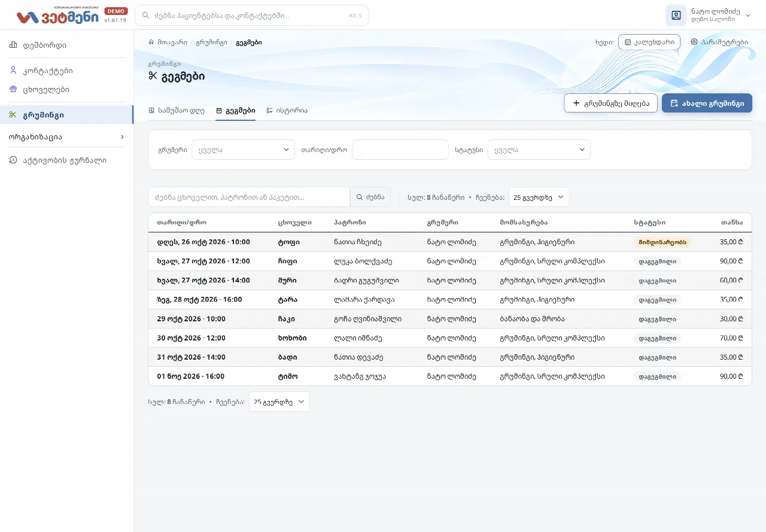Click the calendar icon in კალენდარი button
766x532 pixels.
pos(628,42)
